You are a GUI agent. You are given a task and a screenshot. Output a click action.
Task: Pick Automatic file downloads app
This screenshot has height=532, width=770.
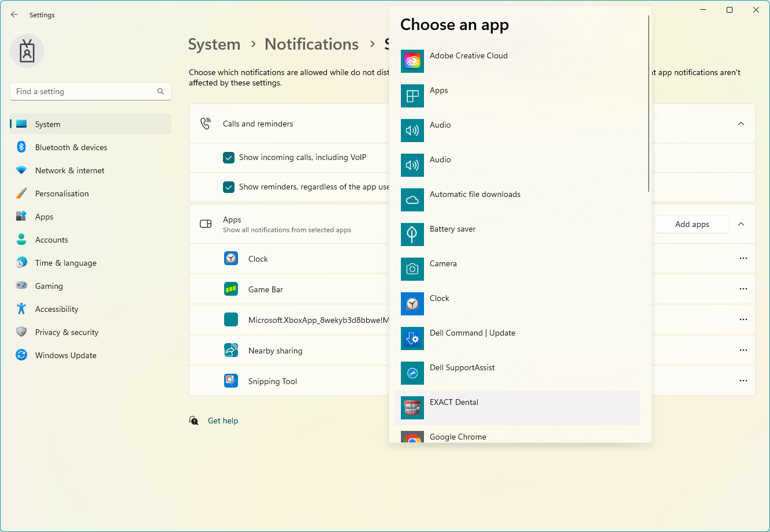[475, 194]
